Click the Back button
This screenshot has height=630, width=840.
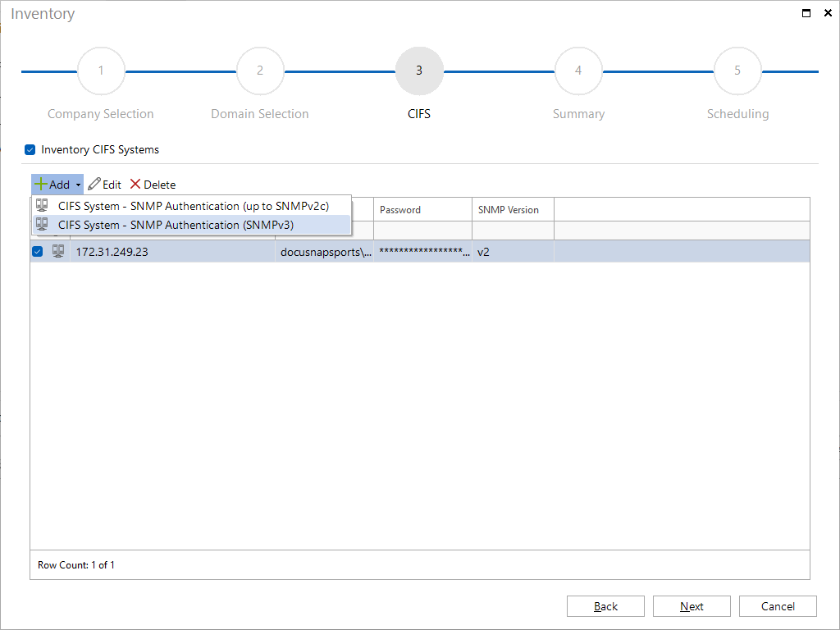[605, 606]
